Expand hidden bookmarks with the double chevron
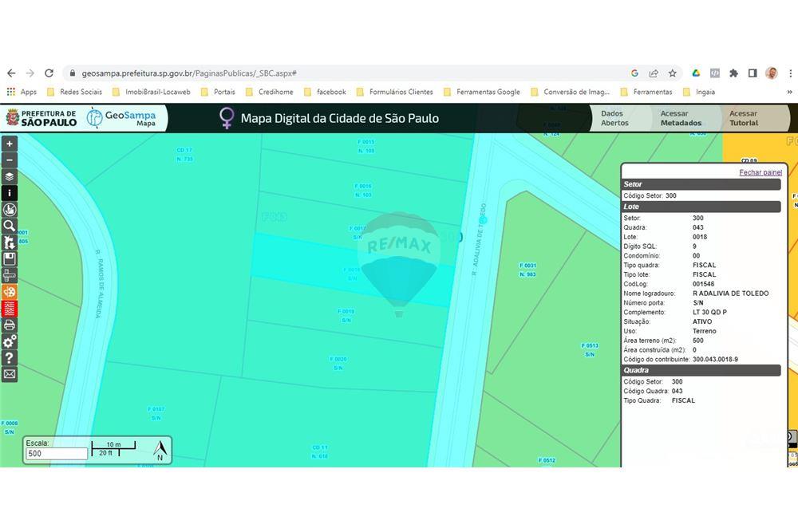This screenshot has width=798, height=532. 789,92
